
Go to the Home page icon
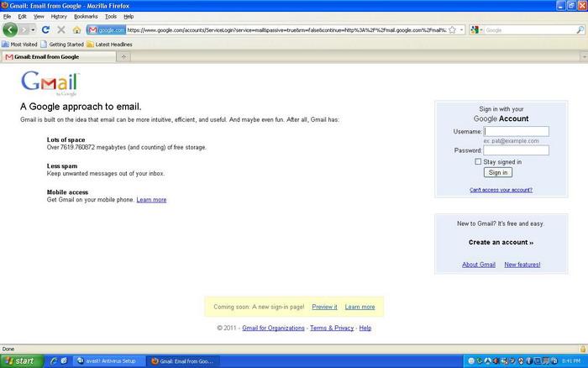point(77,29)
